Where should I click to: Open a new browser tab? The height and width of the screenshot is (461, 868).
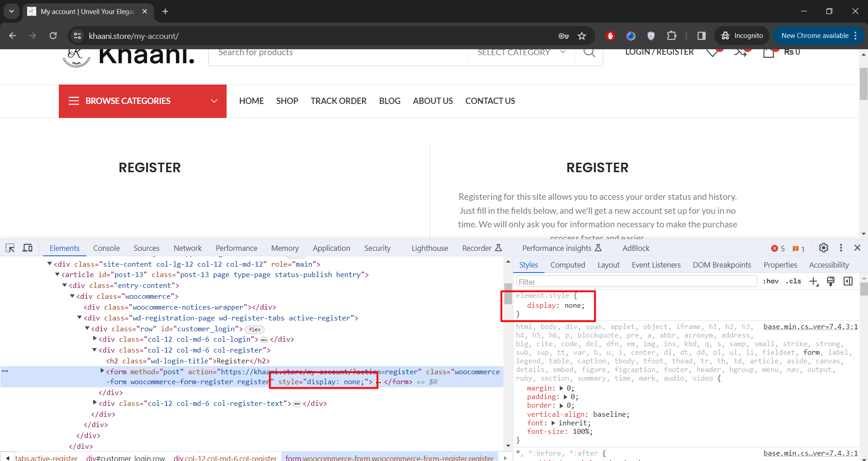(x=165, y=11)
